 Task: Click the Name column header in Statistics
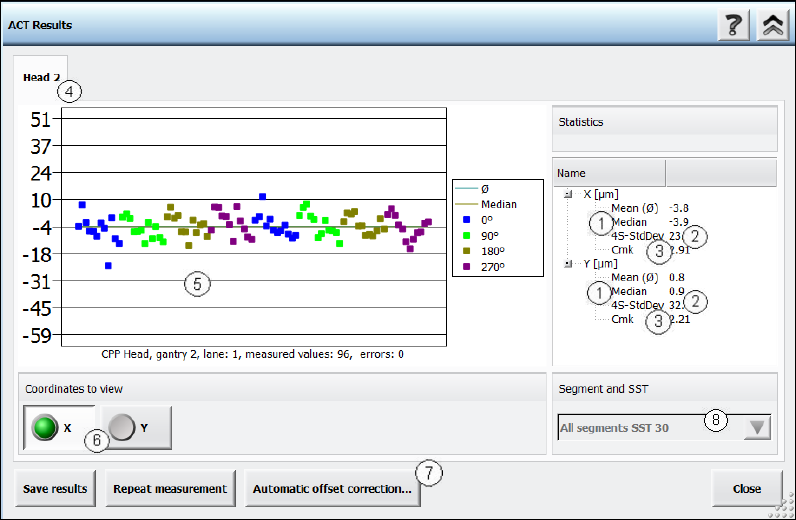[609, 173]
